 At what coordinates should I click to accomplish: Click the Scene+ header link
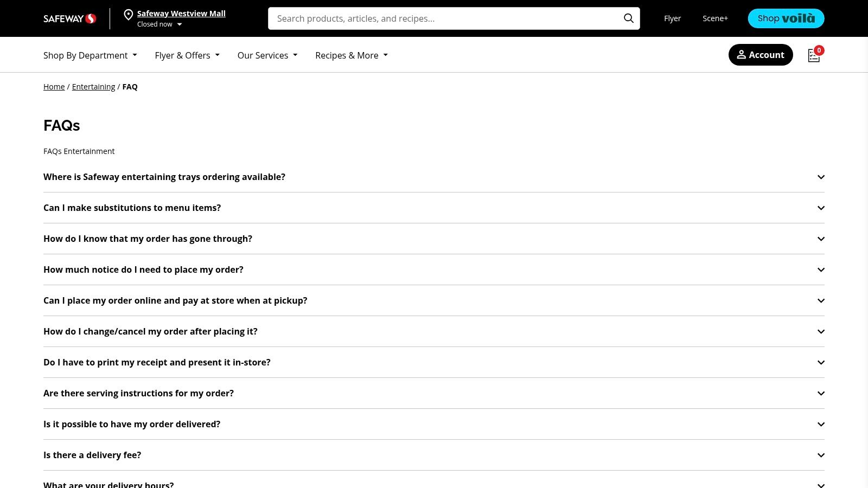pos(715,18)
